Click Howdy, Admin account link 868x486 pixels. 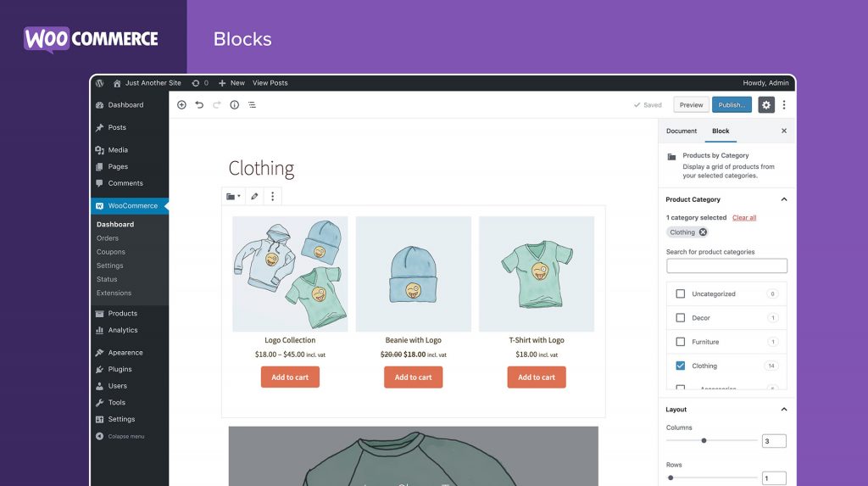coord(765,83)
